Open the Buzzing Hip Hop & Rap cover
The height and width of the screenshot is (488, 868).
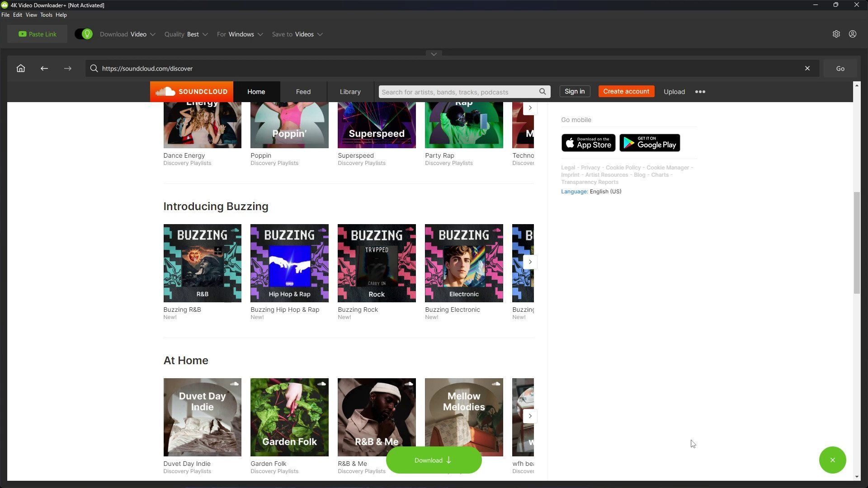tap(289, 263)
